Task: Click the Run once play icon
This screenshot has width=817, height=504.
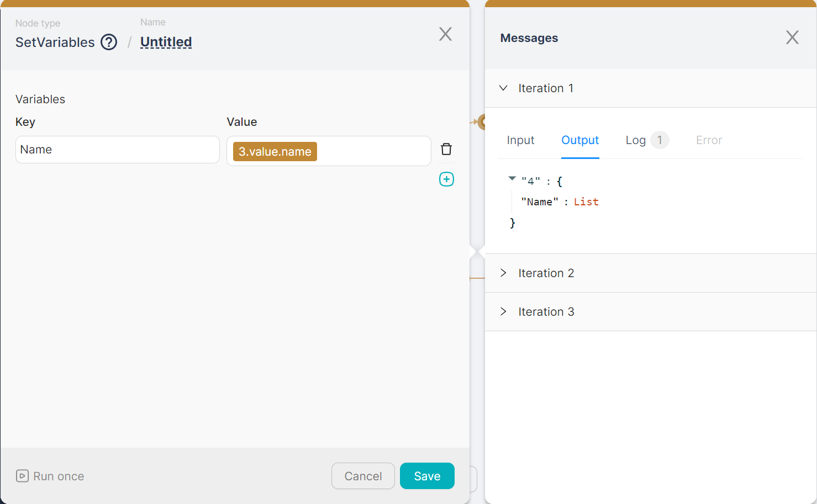Action: pos(22,476)
